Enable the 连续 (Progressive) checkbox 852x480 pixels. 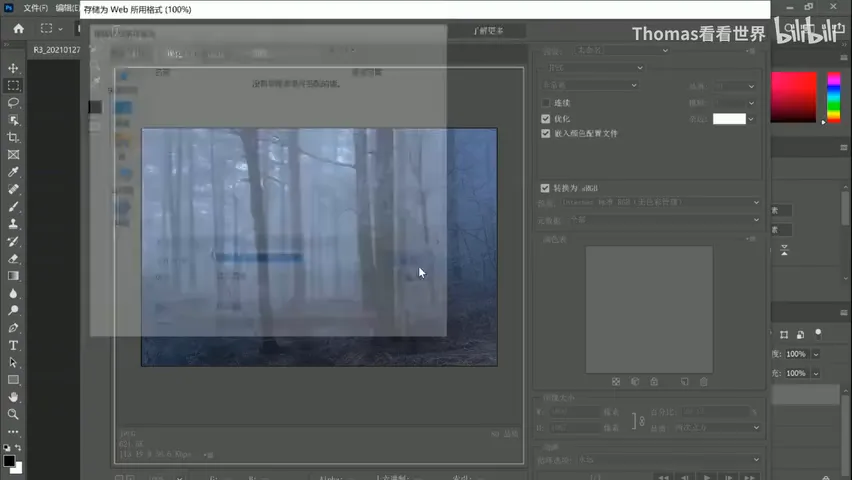546,103
